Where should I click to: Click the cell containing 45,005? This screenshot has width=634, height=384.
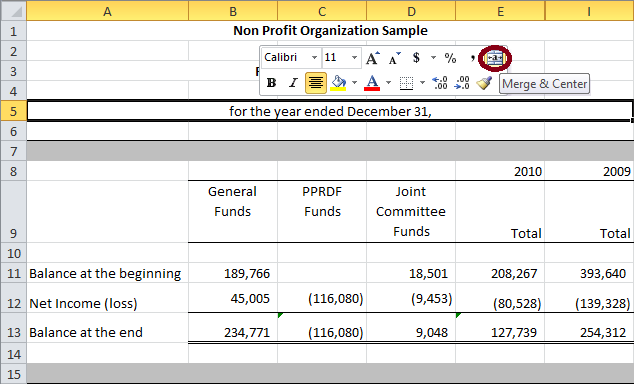233,298
